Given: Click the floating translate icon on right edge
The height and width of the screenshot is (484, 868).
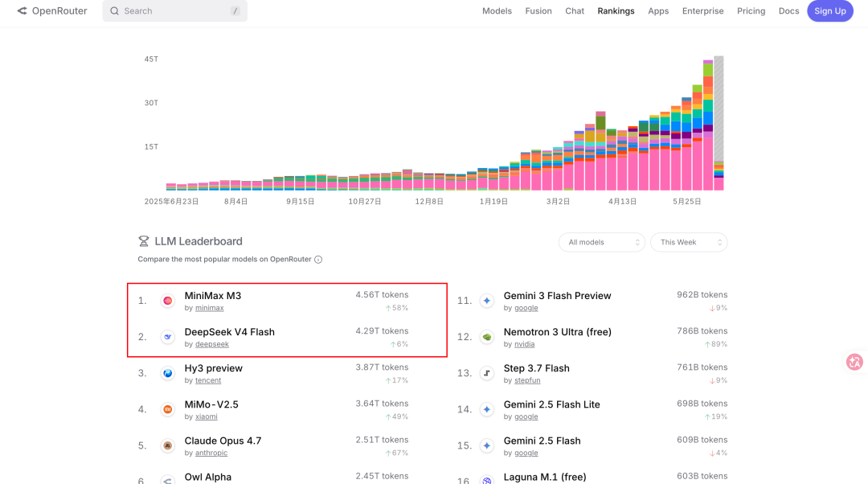Looking at the screenshot, I should point(854,362).
